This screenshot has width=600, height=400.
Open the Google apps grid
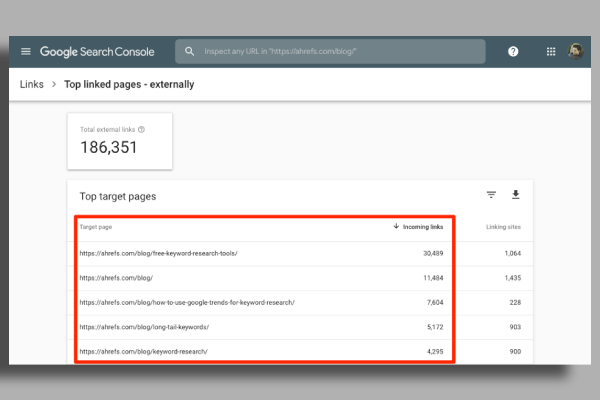[x=551, y=51]
